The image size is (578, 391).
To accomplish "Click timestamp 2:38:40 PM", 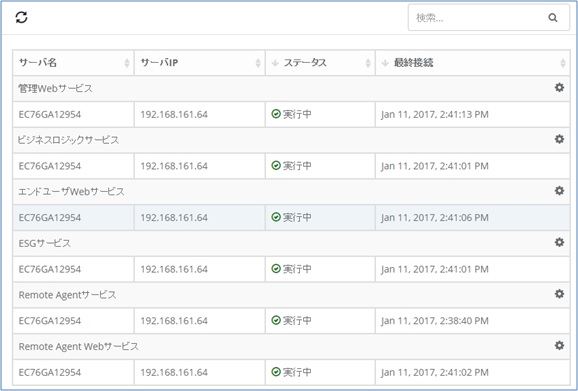I will coord(435,321).
